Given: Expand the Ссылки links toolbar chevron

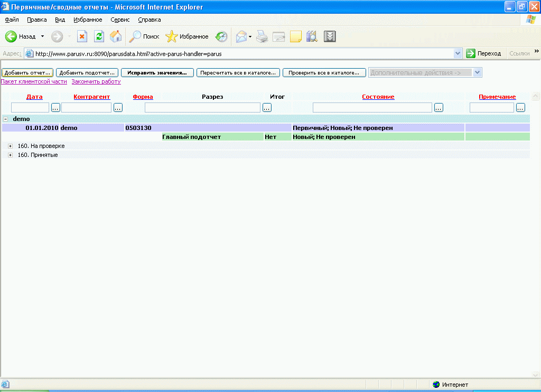Looking at the screenshot, I should (537, 51).
